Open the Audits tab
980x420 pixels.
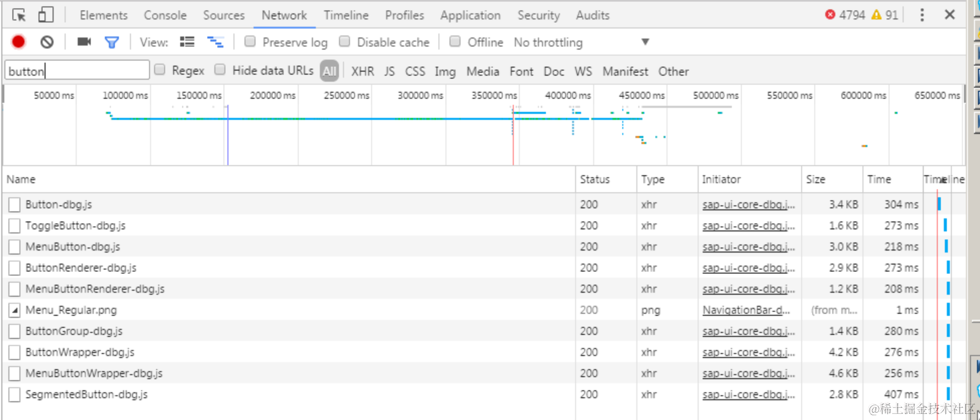pyautogui.click(x=593, y=15)
